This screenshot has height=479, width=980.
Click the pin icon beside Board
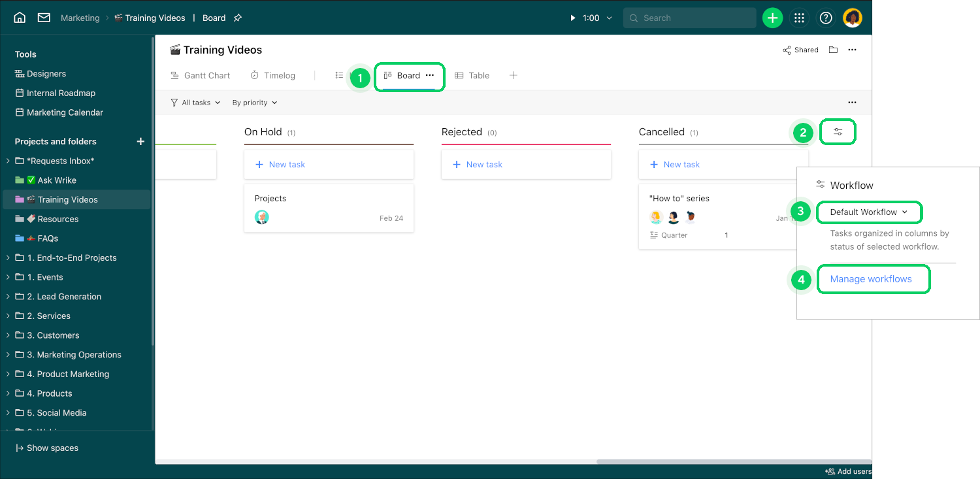(x=238, y=18)
